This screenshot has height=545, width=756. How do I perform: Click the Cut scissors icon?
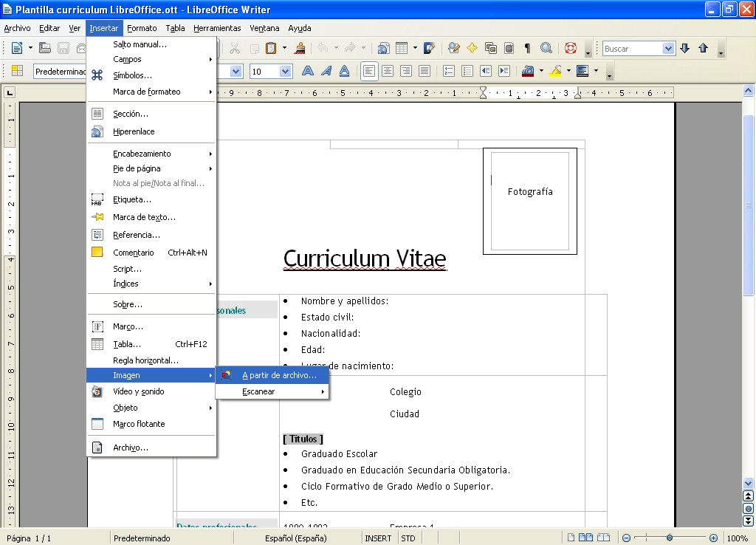235,48
